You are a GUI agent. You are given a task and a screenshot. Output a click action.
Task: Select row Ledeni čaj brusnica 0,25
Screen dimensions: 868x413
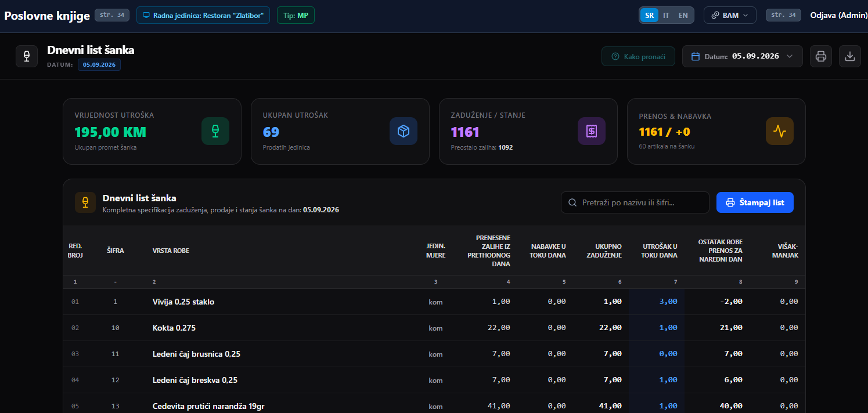point(434,354)
